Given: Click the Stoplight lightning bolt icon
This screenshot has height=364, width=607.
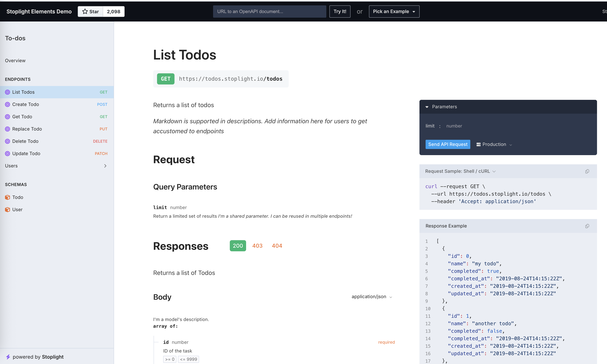Looking at the screenshot, I should click(8, 357).
